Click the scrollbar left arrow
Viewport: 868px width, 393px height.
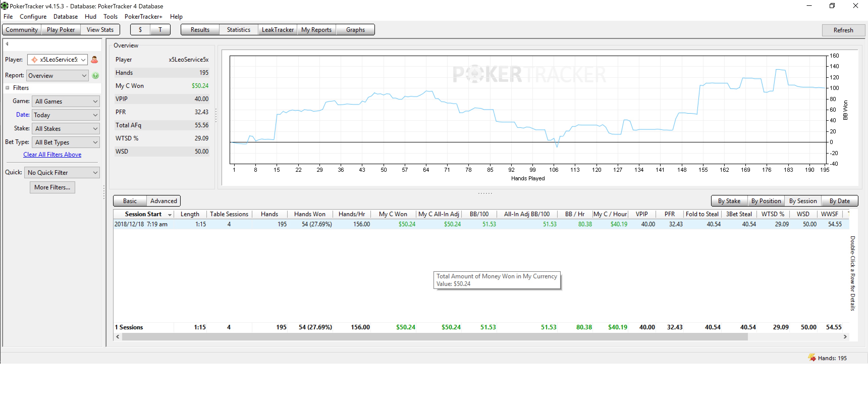118,337
